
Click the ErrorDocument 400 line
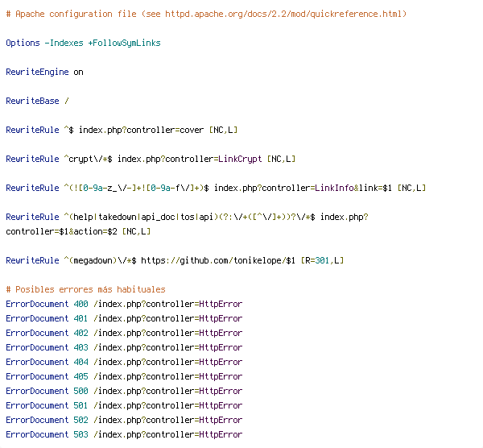124,304
